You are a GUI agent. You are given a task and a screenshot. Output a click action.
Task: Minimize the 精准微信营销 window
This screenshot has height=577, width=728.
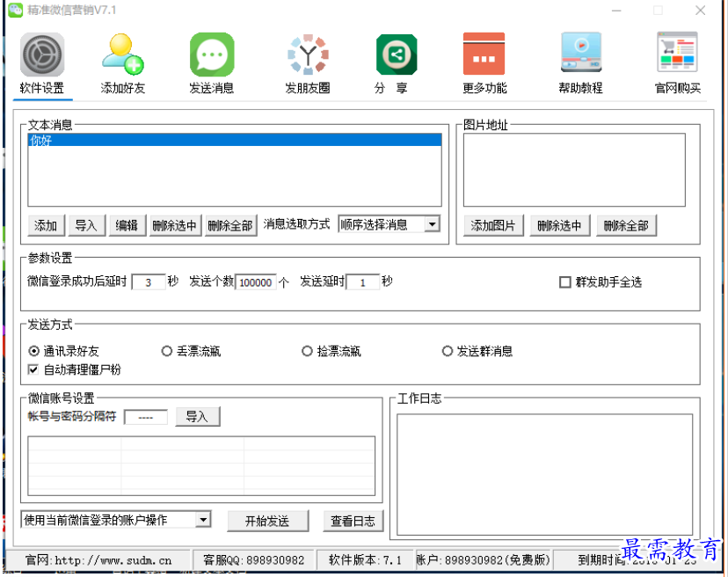tap(616, 11)
